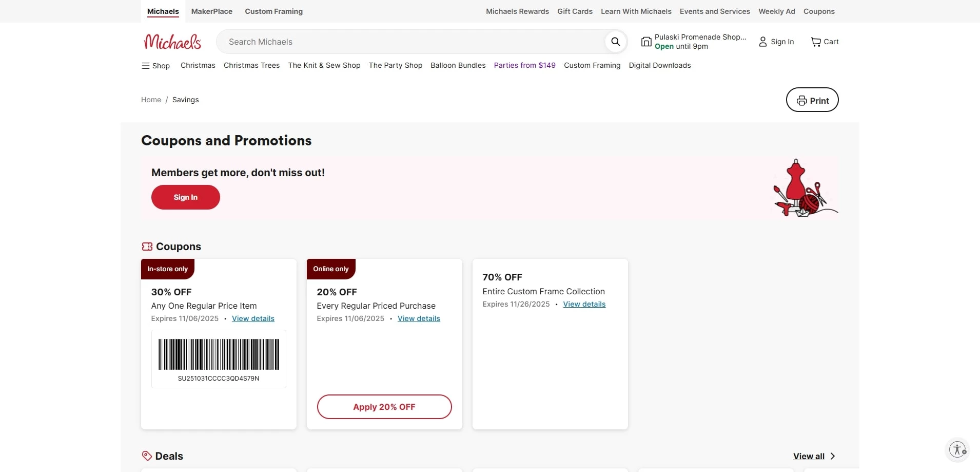
Task: Click the Print button
Action: (x=812, y=100)
